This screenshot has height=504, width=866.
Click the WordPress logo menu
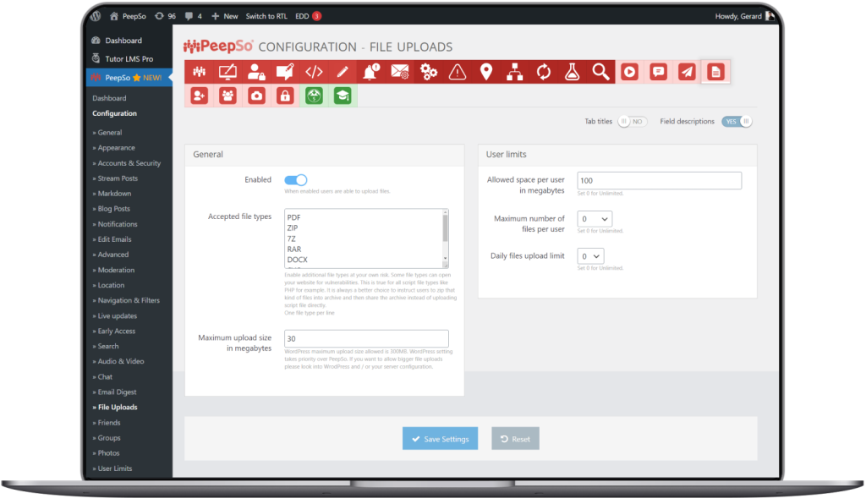point(96,16)
